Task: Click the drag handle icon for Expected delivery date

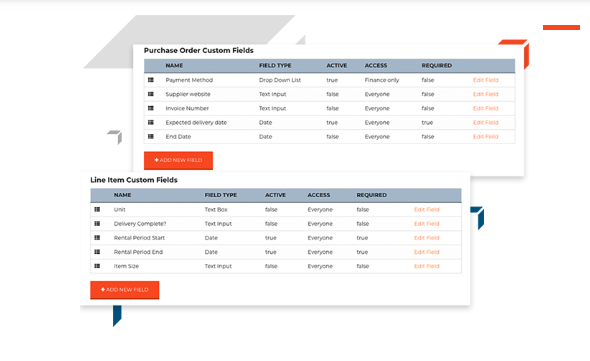Action: (151, 122)
